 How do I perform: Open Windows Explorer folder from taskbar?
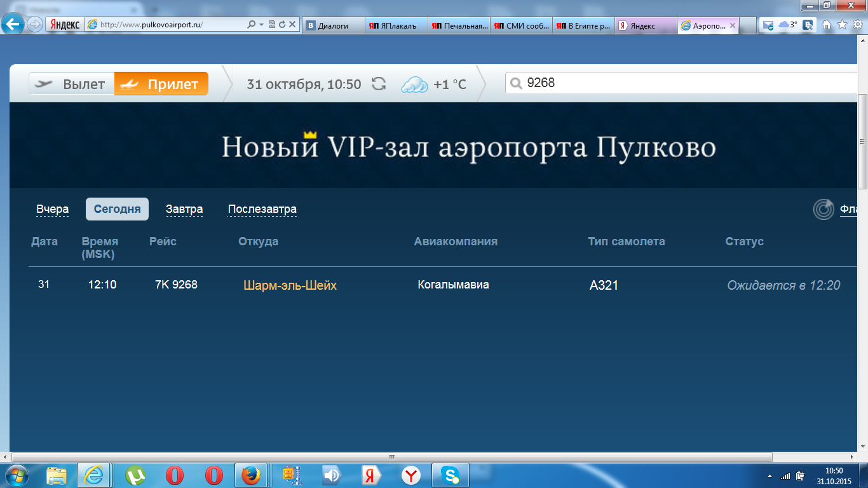57,475
